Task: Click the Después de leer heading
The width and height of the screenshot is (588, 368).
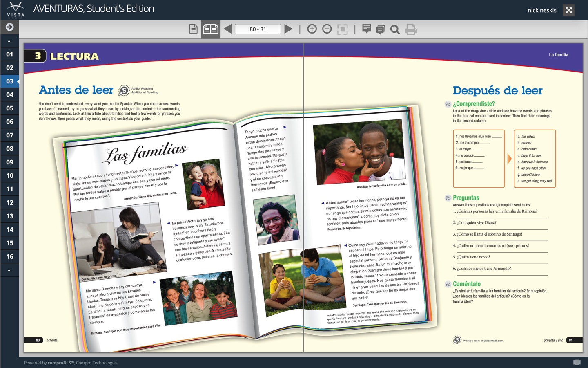Action: (x=498, y=90)
